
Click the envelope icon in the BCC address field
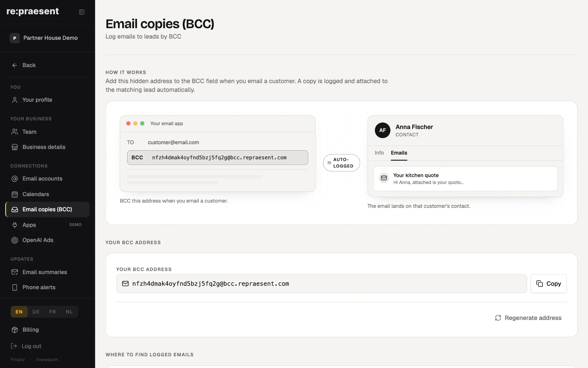pyautogui.click(x=126, y=284)
